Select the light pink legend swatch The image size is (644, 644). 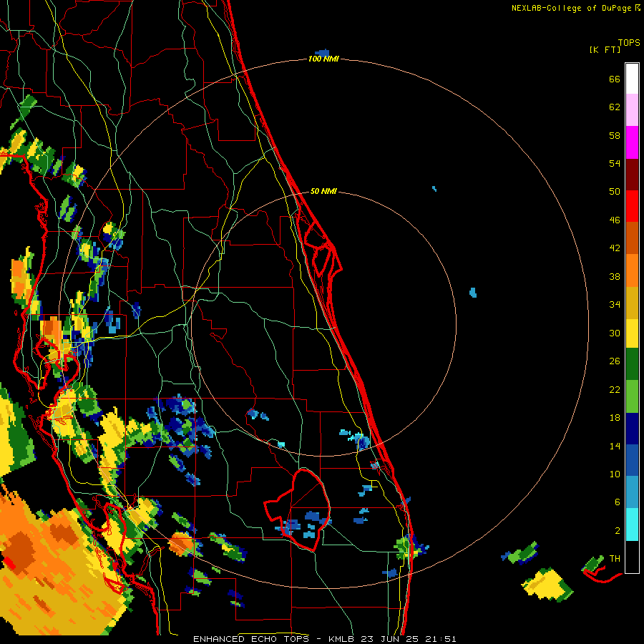click(x=632, y=110)
